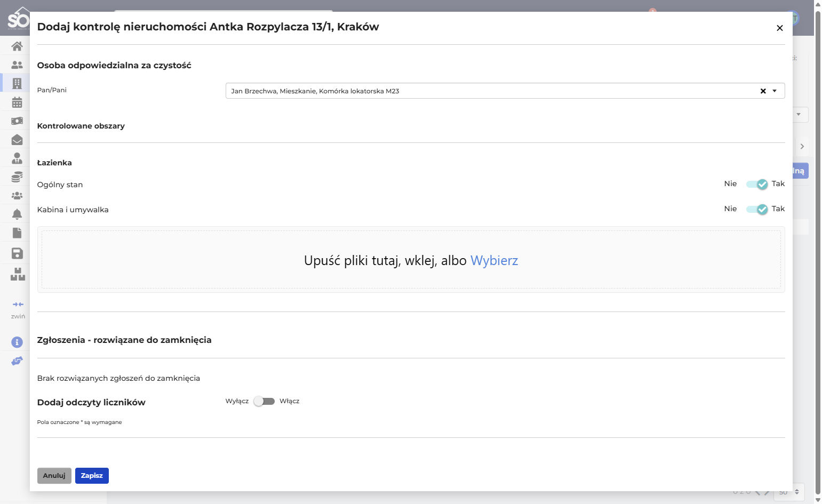Click the Zapisz button
Image resolution: width=822 pixels, height=504 pixels.
(x=92, y=476)
